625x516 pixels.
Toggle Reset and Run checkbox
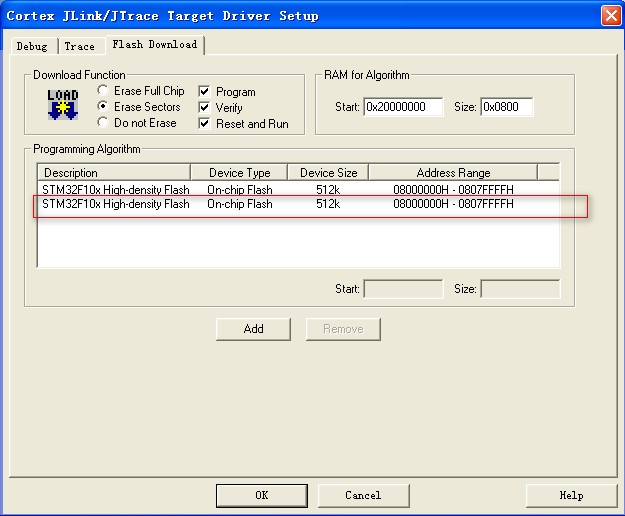[x=204, y=124]
